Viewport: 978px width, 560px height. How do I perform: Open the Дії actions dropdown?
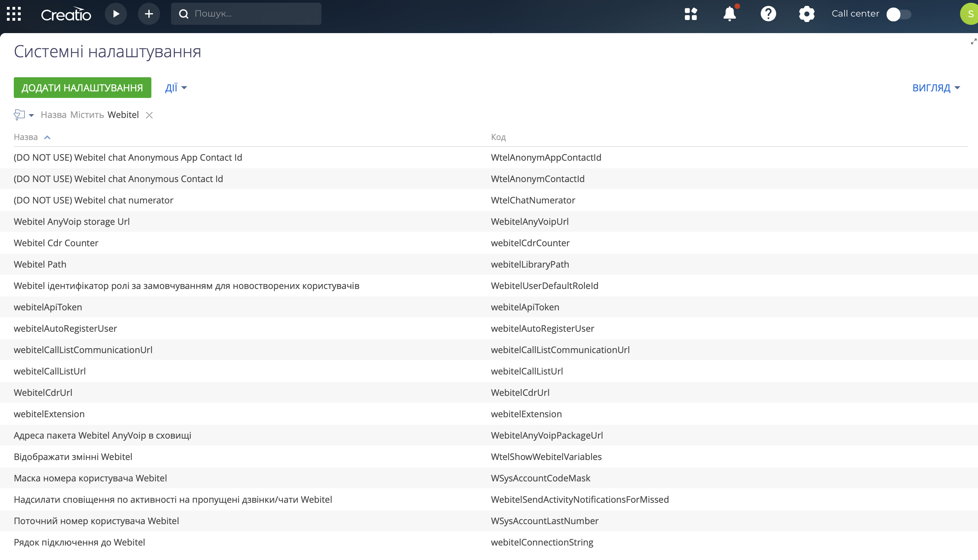point(176,88)
